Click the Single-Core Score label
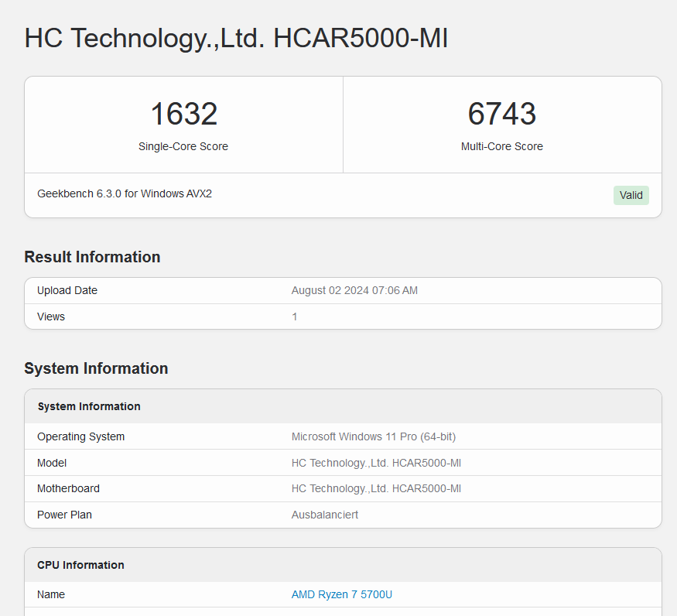 [x=183, y=146]
